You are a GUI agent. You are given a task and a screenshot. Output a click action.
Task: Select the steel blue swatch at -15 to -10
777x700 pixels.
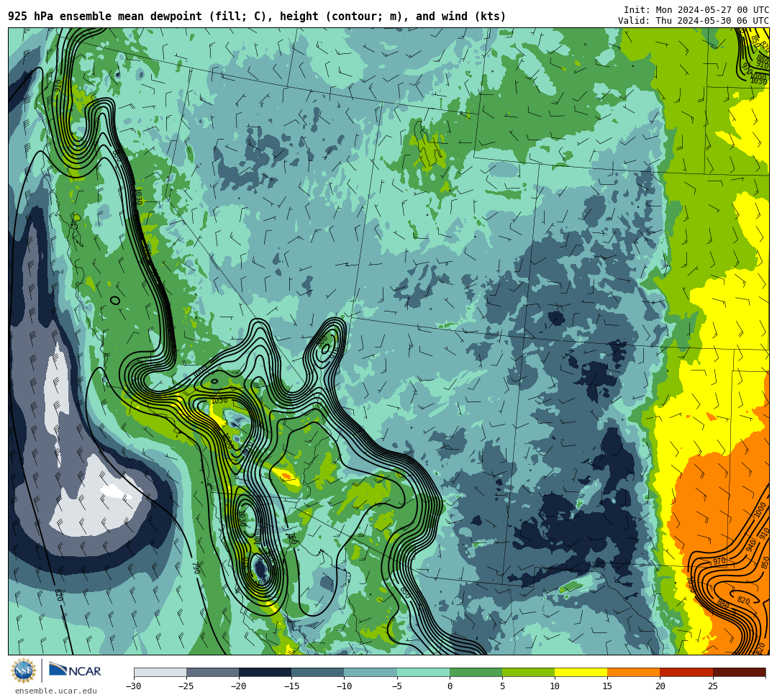click(x=318, y=672)
